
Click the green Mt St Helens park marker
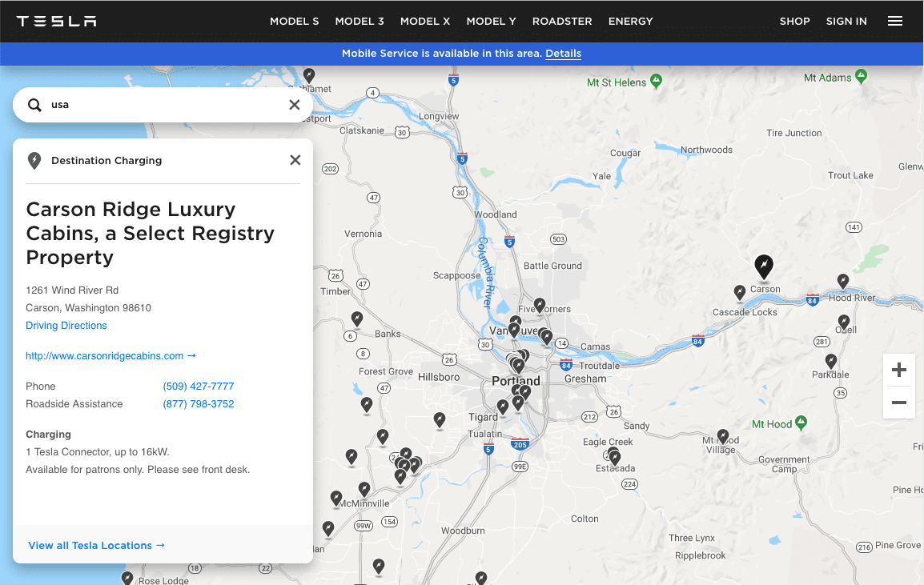coord(656,81)
